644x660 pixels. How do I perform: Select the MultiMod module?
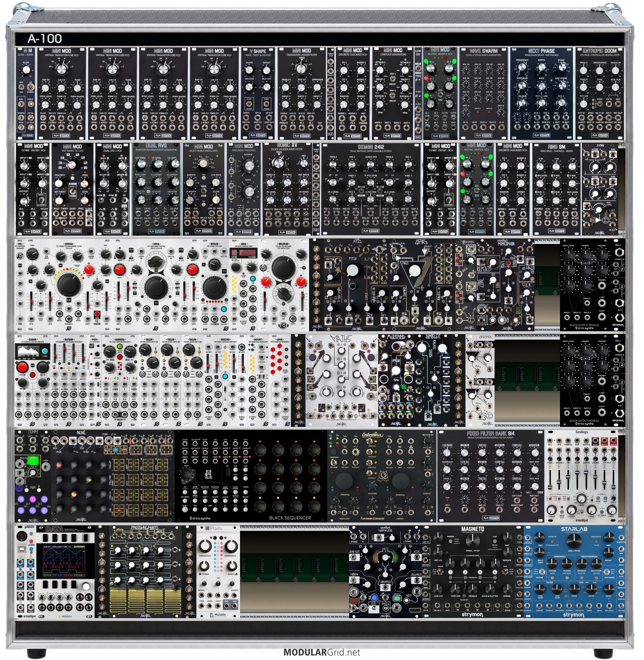coord(396,380)
